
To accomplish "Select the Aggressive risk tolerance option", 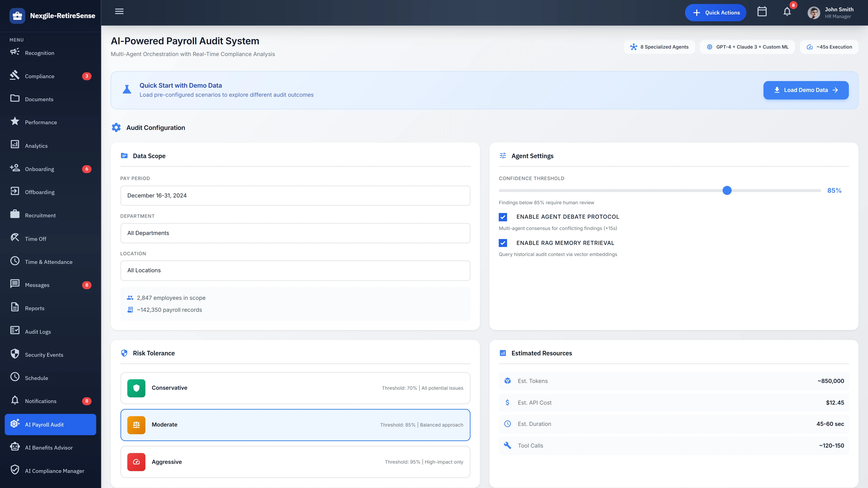I will point(295,462).
